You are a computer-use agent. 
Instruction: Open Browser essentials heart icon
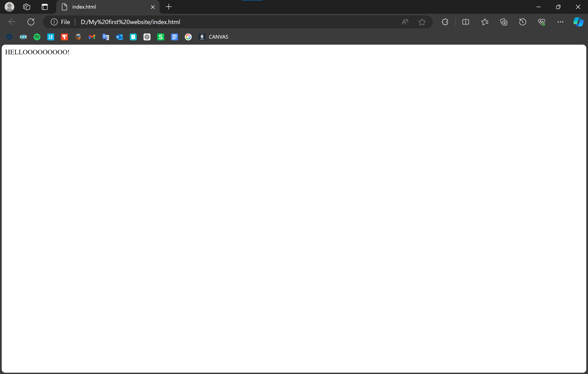[x=541, y=22]
